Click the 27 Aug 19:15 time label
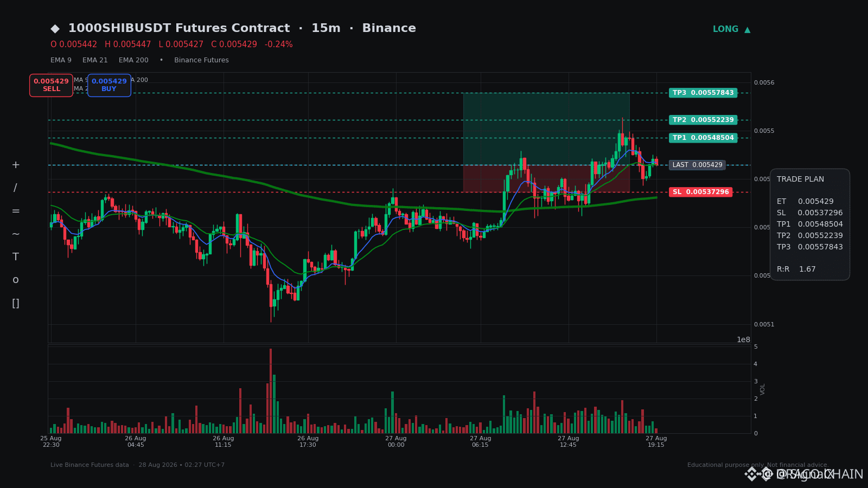Screen dimensions: 868x488 [x=656, y=441]
